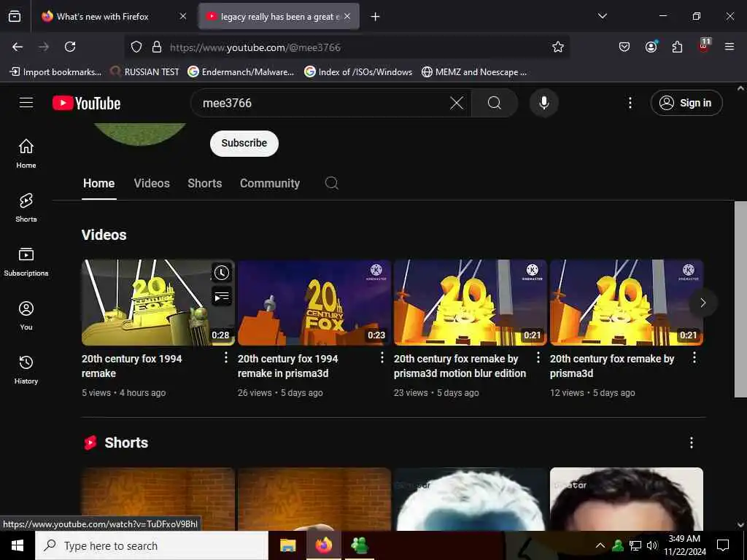Viewport: 747px width, 560px height.
Task: Subscribe to the channel
Action: (244, 144)
